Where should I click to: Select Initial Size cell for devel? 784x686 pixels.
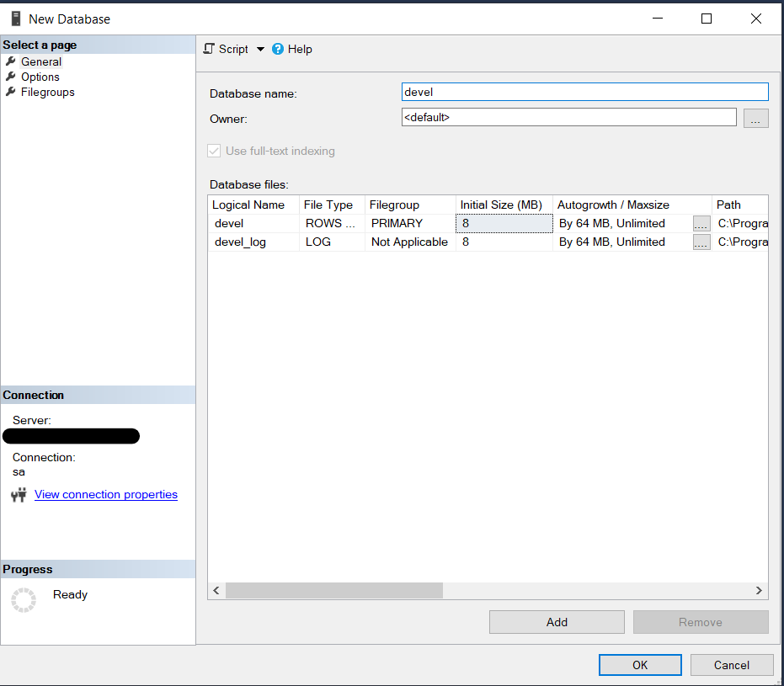[504, 224]
